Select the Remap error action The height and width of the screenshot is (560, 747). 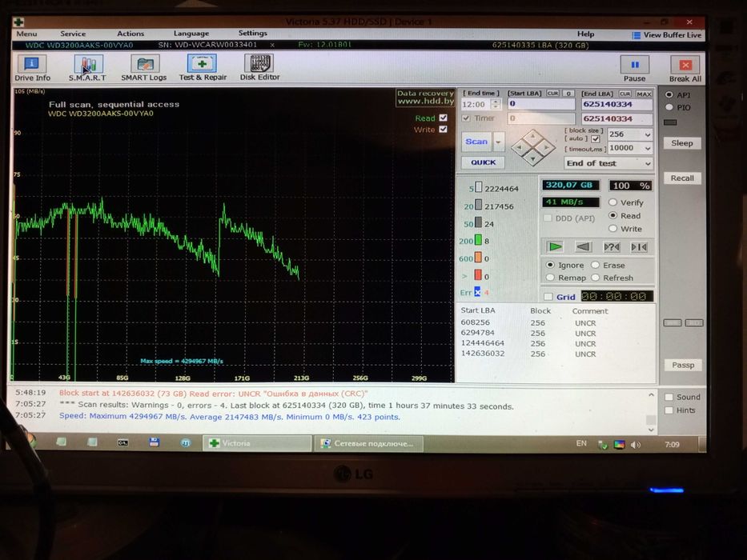point(550,278)
